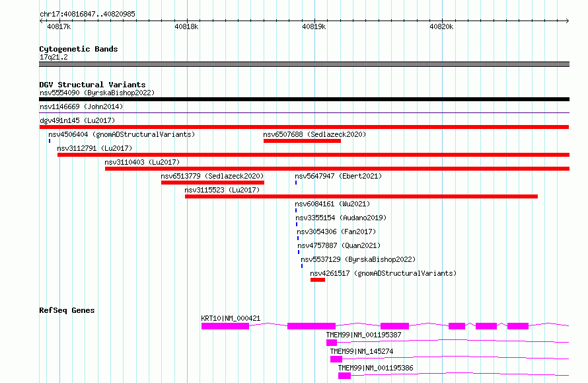Open nsv6507688 (Sedlazeck2020) variant label
Screen dimensions: 588x383
(x=314, y=134)
